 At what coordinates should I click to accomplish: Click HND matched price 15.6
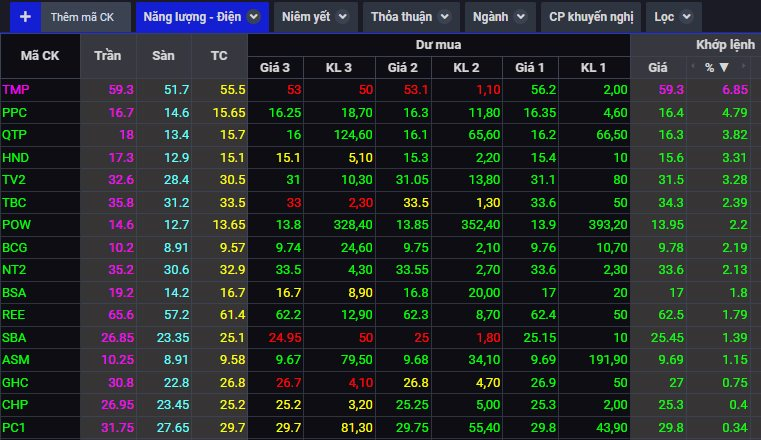click(x=671, y=158)
